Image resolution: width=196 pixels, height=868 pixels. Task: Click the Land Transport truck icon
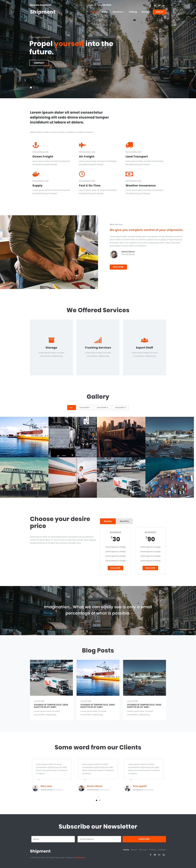coord(129,145)
